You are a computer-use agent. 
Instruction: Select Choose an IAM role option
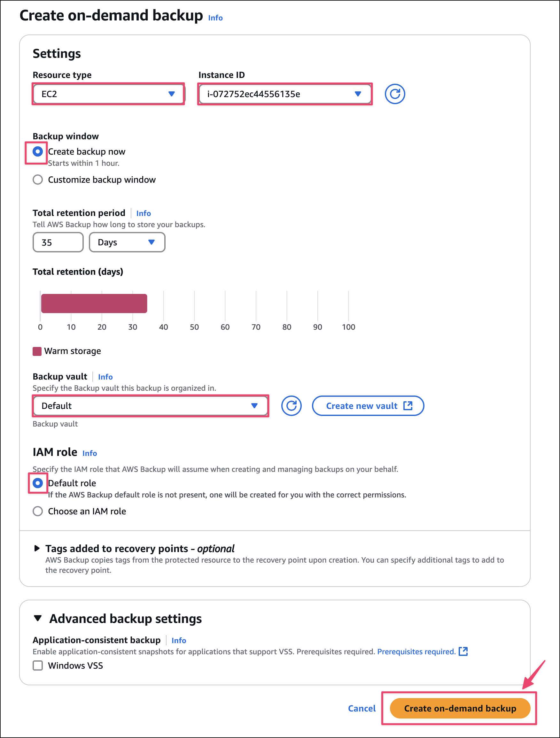(x=38, y=511)
